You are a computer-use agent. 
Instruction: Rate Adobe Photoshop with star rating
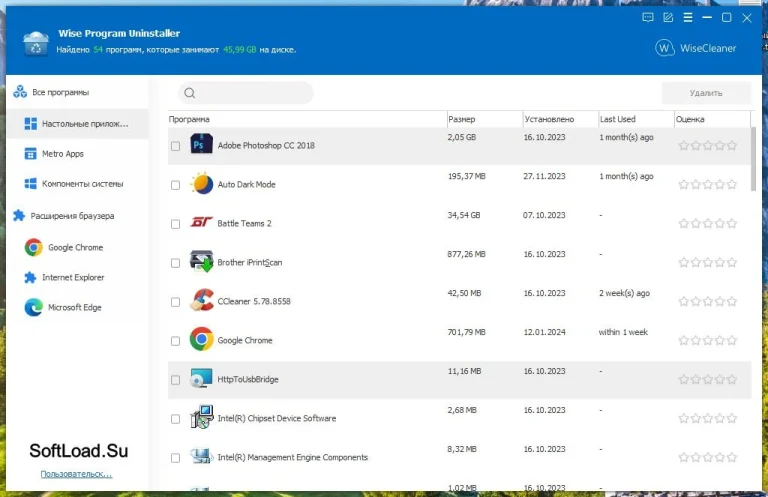pyautogui.click(x=708, y=145)
